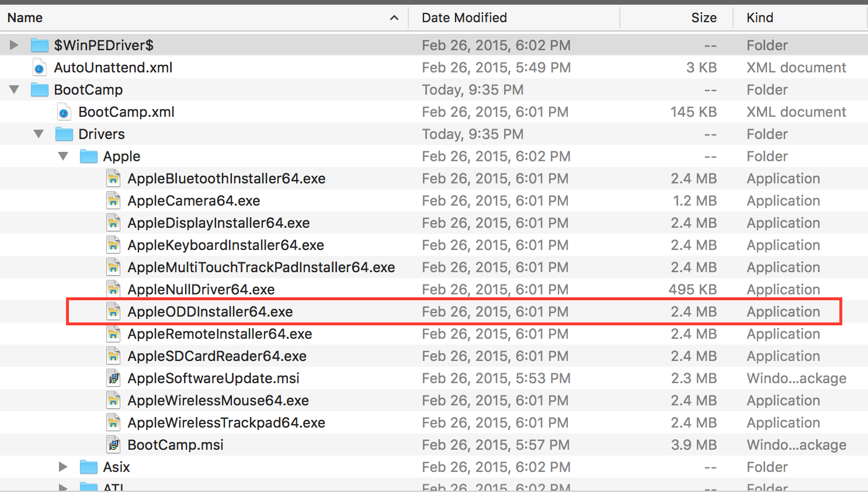Image resolution: width=868 pixels, height=493 pixels.
Task: Expand the $WinPEDriver$ folder disclosure triangle
Action: 14,45
